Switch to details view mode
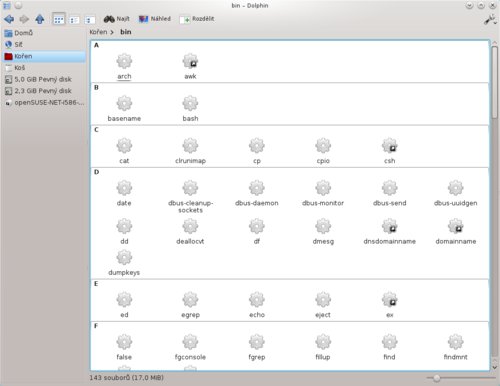 pyautogui.click(x=74, y=20)
